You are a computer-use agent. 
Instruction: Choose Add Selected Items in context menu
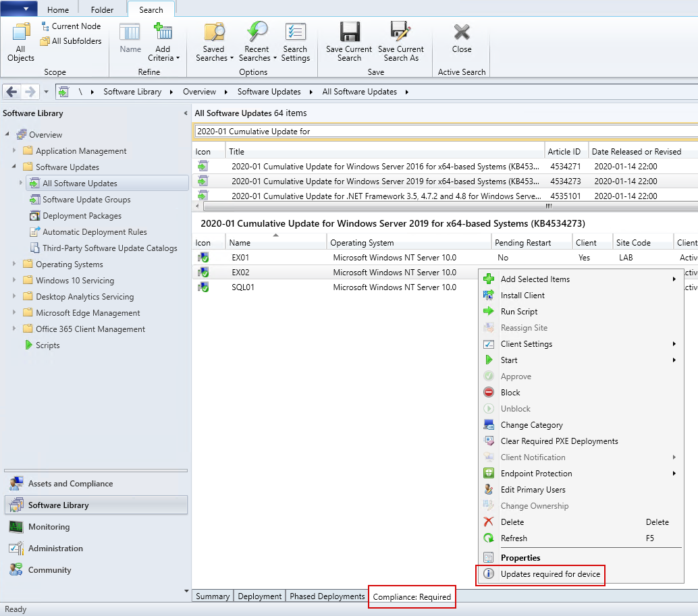tap(581, 279)
